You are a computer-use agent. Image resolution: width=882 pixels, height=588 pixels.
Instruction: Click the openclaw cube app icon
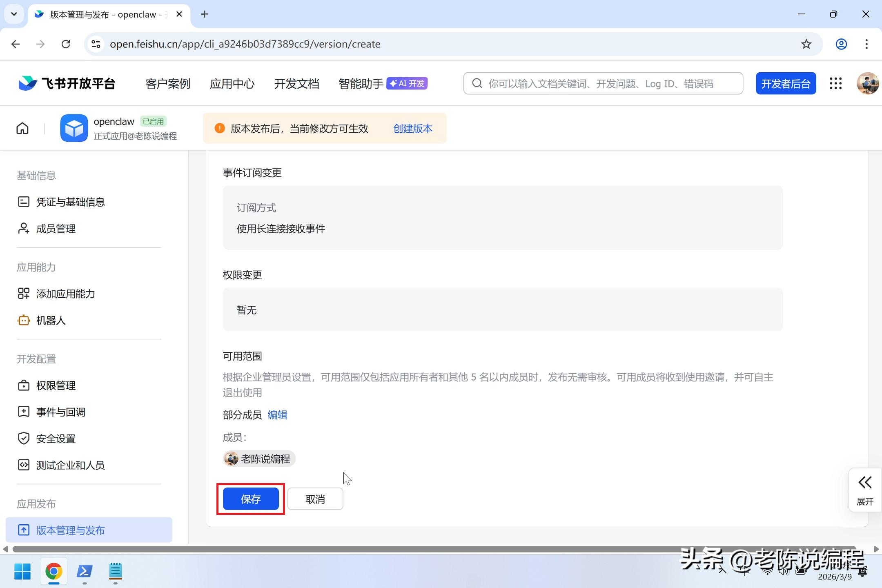74,128
